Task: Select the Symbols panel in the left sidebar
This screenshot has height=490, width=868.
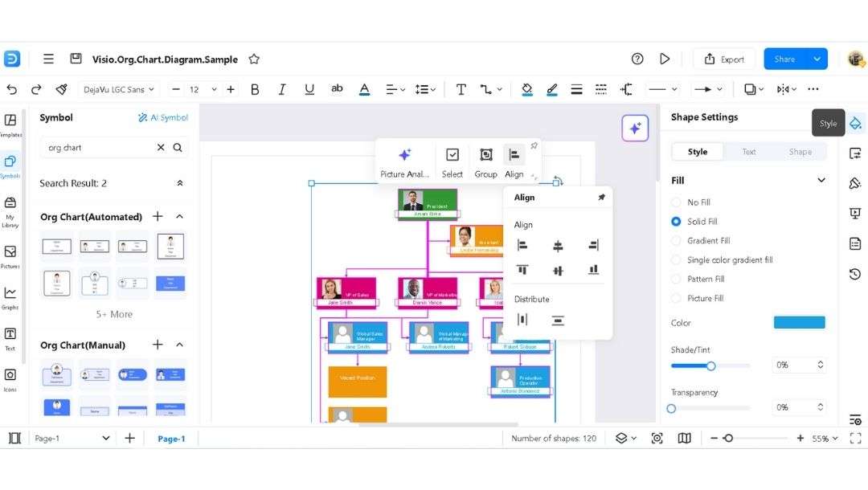Action: (11, 162)
